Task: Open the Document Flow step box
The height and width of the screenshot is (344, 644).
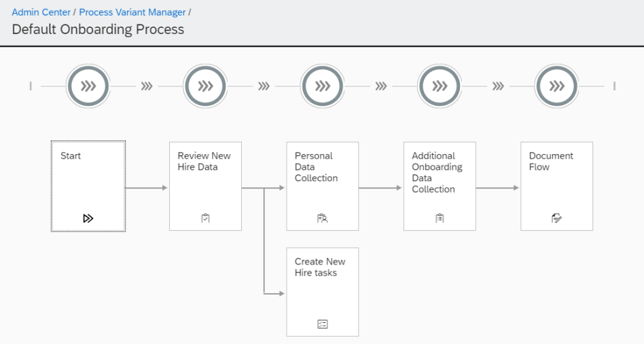Action: [x=557, y=185]
